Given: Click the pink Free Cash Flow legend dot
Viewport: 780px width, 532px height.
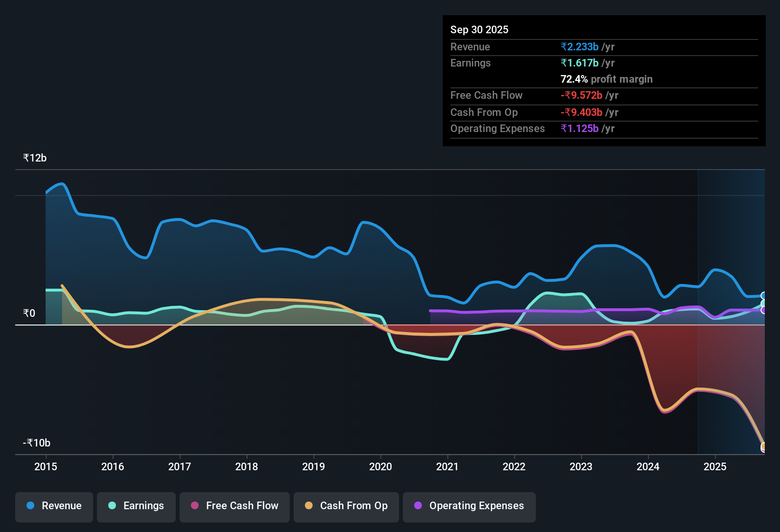Looking at the screenshot, I should (194, 506).
